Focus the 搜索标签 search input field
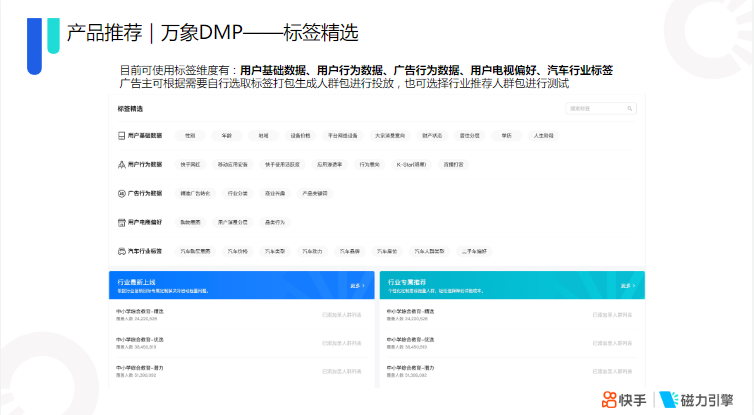 tap(601, 109)
